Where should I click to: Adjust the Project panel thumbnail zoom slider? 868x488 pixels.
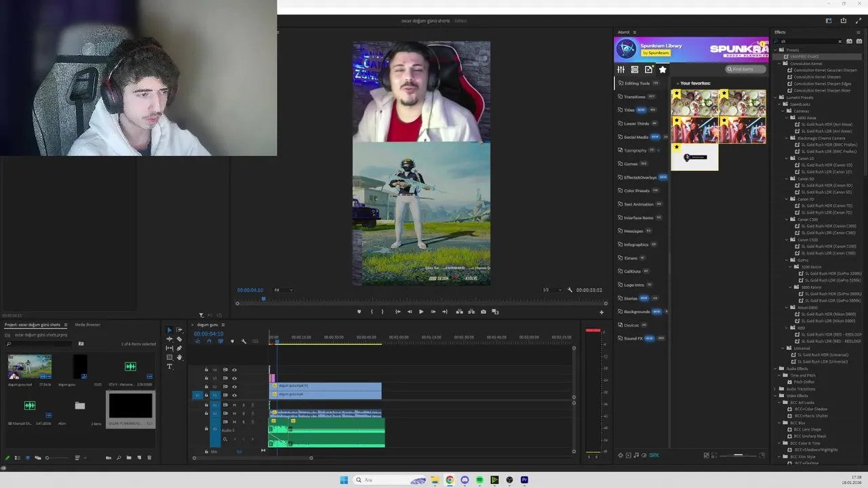point(57,457)
